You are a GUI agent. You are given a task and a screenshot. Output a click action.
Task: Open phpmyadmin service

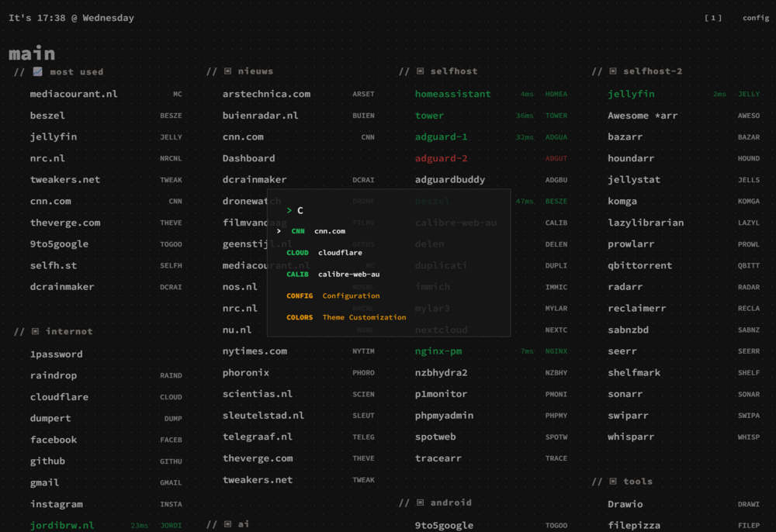pos(444,416)
